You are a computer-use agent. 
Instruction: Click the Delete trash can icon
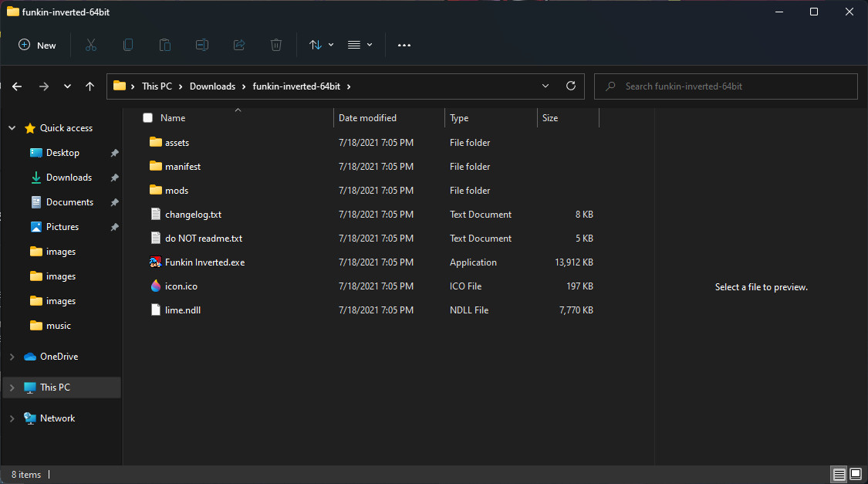[276, 45]
